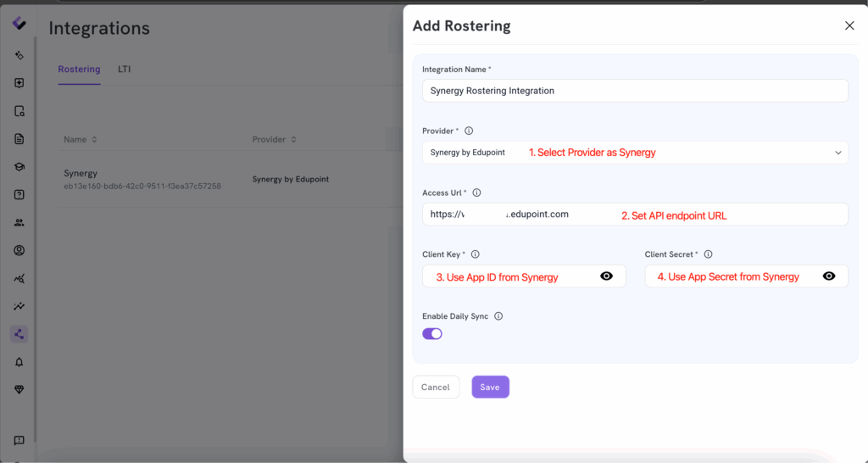Toggle the Enable Daily Sync switch

tap(432, 333)
